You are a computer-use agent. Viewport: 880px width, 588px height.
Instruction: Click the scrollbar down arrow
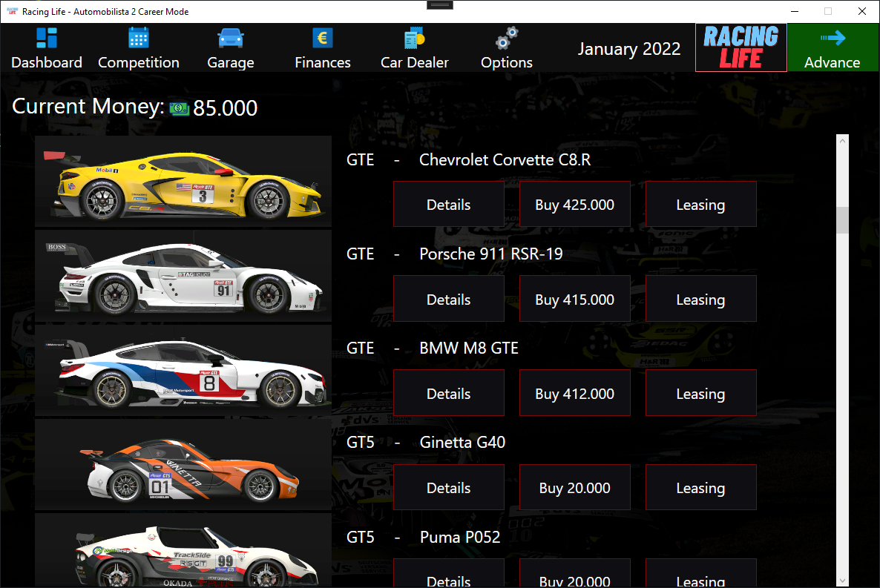pyautogui.click(x=842, y=581)
